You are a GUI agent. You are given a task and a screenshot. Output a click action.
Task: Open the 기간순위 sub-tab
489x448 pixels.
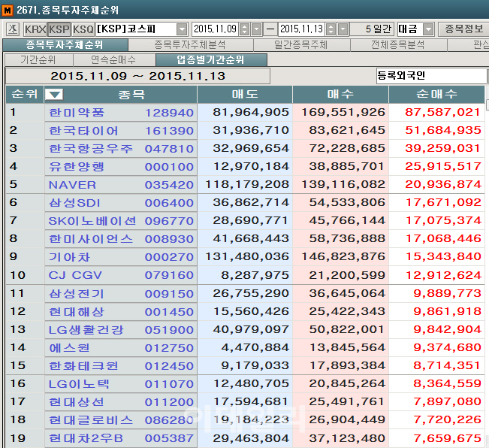[x=38, y=59]
